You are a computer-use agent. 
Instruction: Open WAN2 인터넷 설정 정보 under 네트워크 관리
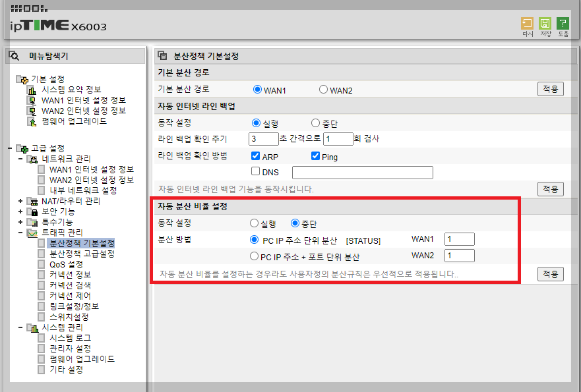point(92,181)
